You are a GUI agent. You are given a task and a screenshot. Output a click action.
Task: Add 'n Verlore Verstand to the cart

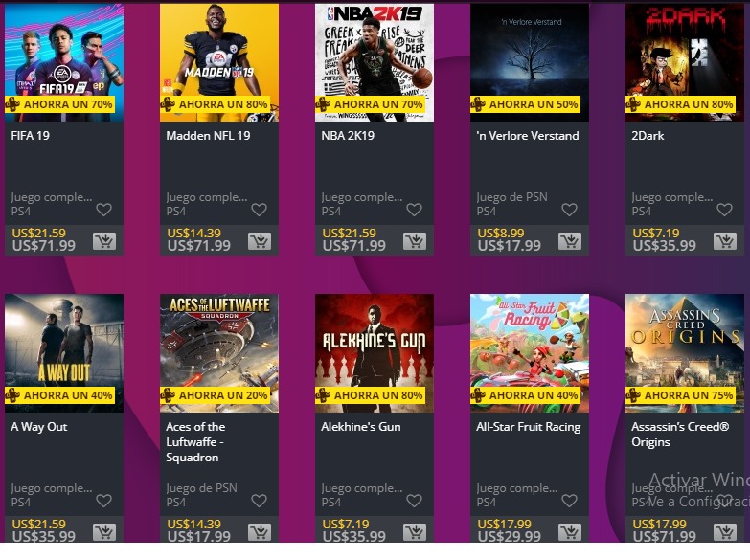570,241
